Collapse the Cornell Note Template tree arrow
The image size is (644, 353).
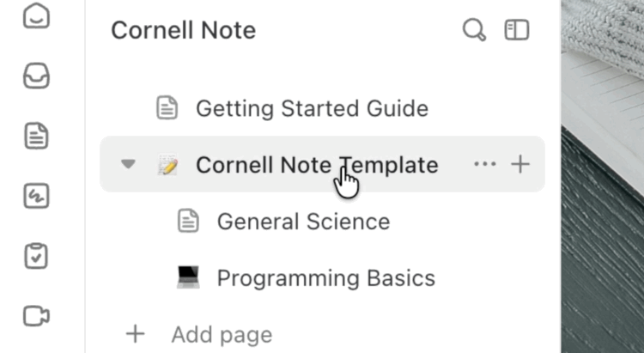tap(128, 164)
